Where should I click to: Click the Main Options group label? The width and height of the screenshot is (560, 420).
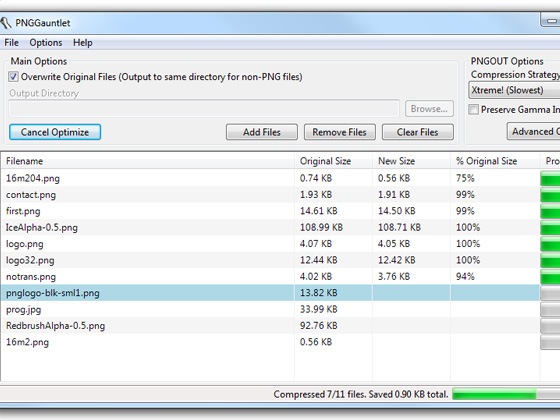point(39,61)
